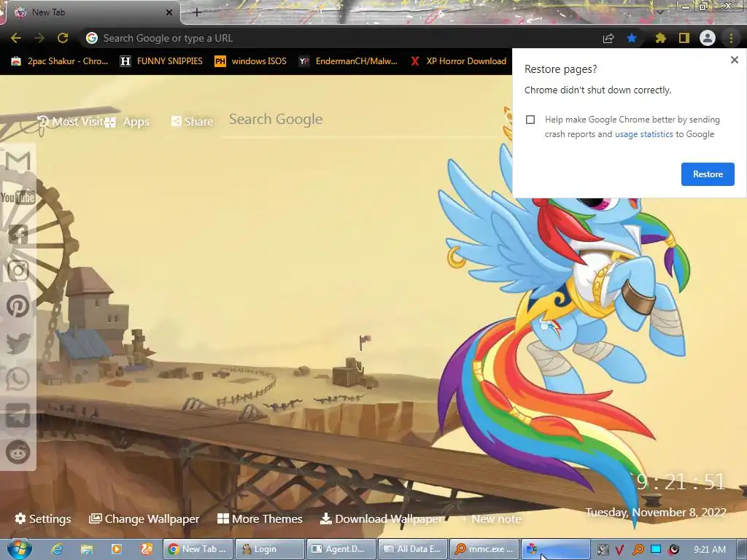Screen dimensions: 747x560
Task: Open the Extensions puzzle icon
Action: 660,38
